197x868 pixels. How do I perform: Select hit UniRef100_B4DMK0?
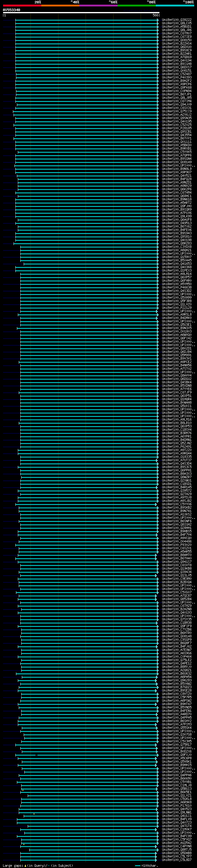pos(176,318)
